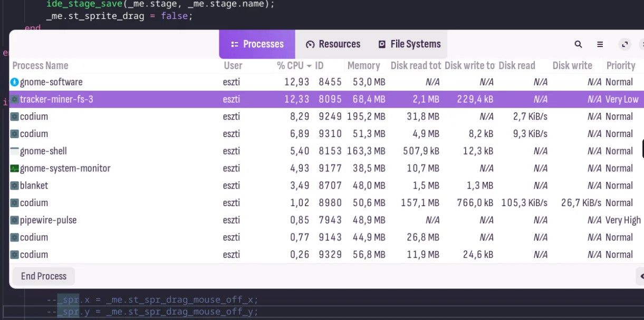Image resolution: width=644 pixels, height=320 pixels.
Task: Click disk write value 26,7 KiB/s
Action: [581, 203]
